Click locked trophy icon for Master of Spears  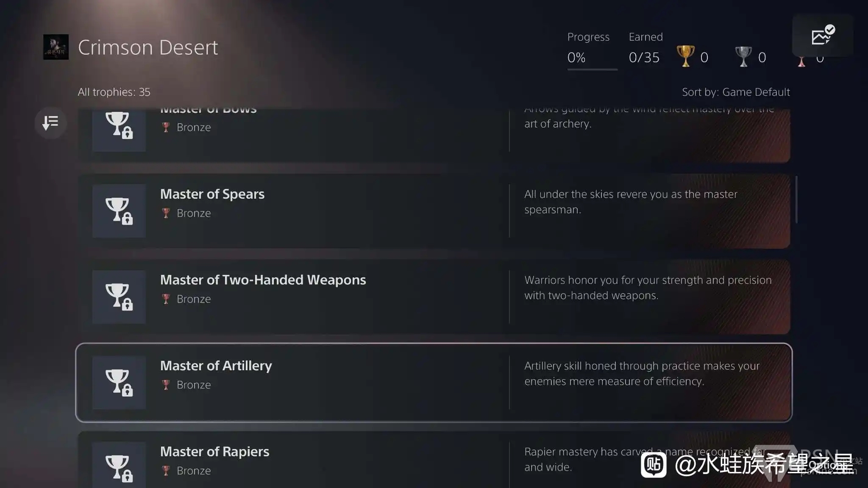(x=119, y=211)
